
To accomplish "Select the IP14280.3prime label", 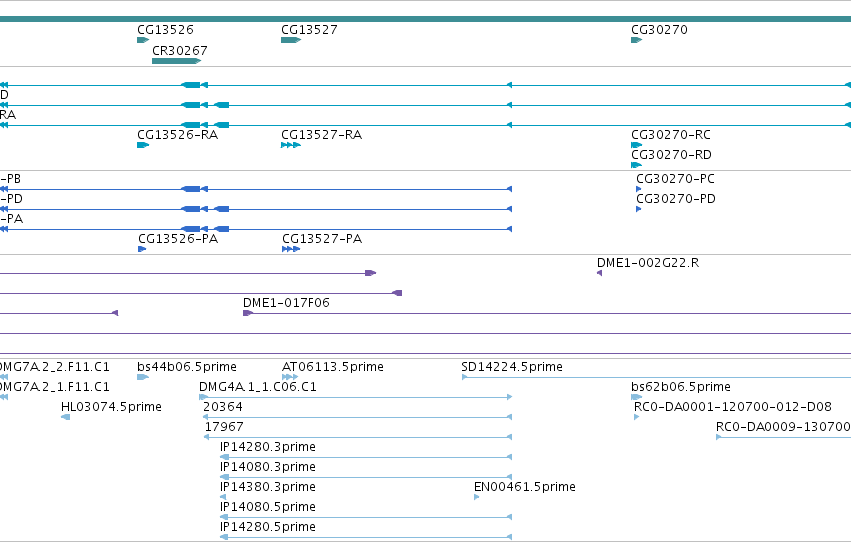I will [x=268, y=447].
